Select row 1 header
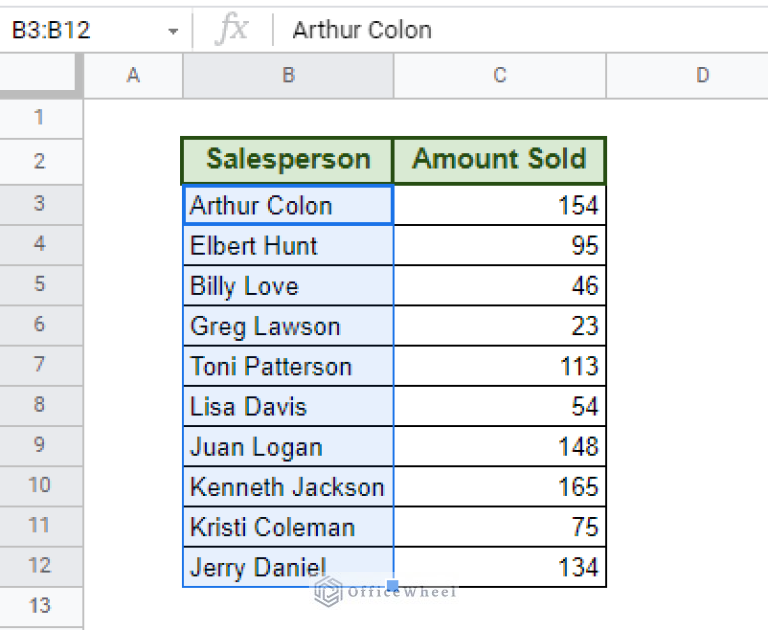The image size is (768, 630). point(39,118)
